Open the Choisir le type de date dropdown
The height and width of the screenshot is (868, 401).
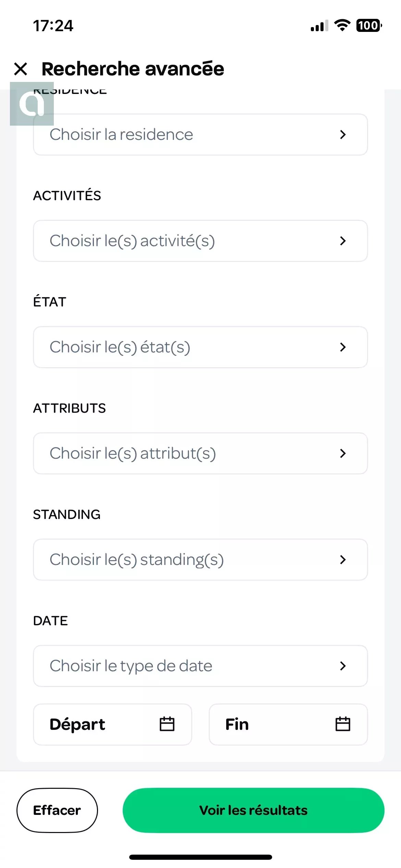click(200, 666)
